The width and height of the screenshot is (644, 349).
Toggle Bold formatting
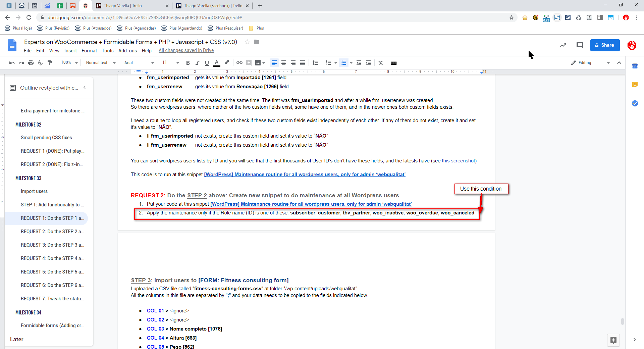[188, 63]
